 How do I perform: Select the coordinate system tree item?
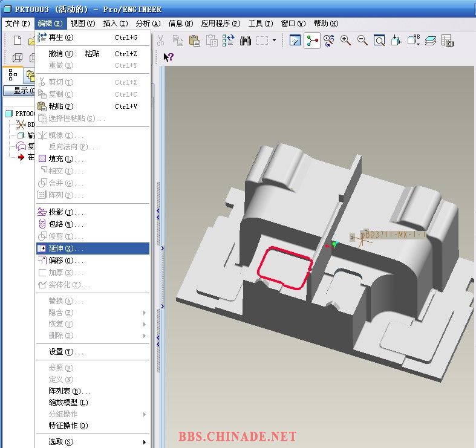pos(25,125)
